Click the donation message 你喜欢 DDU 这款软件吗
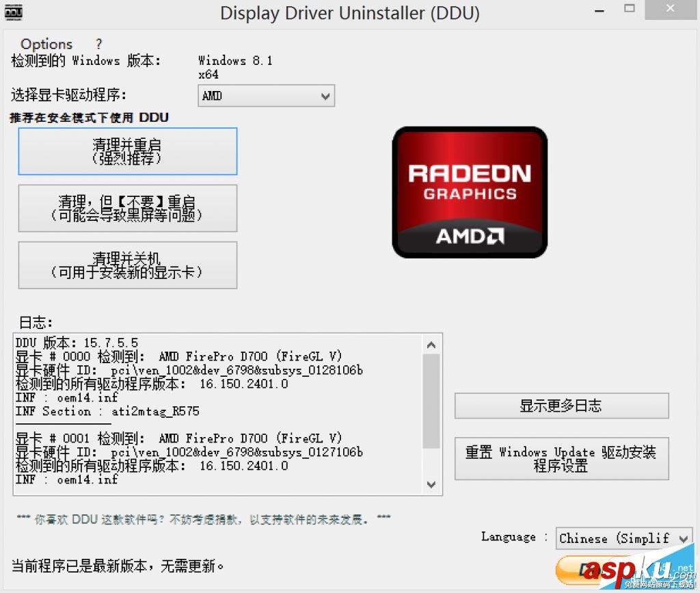The height and width of the screenshot is (593, 700). (204, 519)
